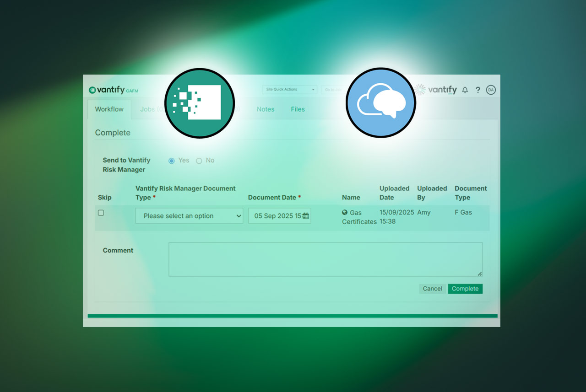The height and width of the screenshot is (392, 586).
Task: Tick the Skip checkbox for the document
Action: pyautogui.click(x=101, y=213)
